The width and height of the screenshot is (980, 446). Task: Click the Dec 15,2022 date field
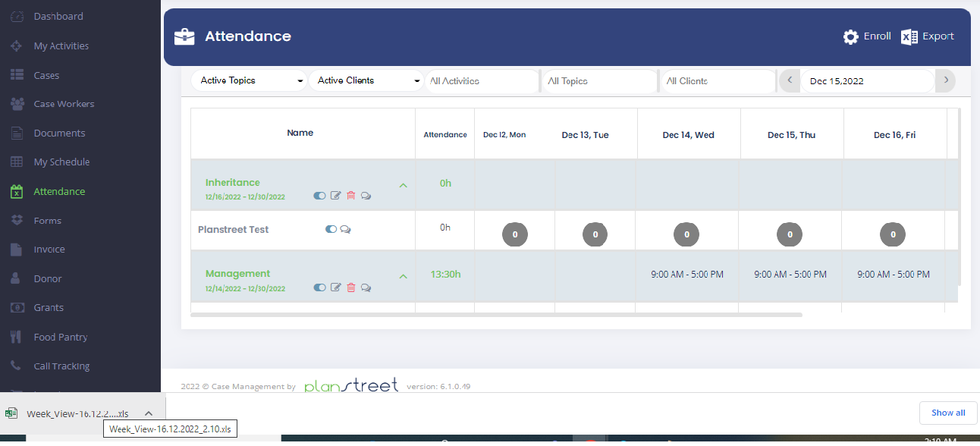pyautogui.click(x=868, y=80)
